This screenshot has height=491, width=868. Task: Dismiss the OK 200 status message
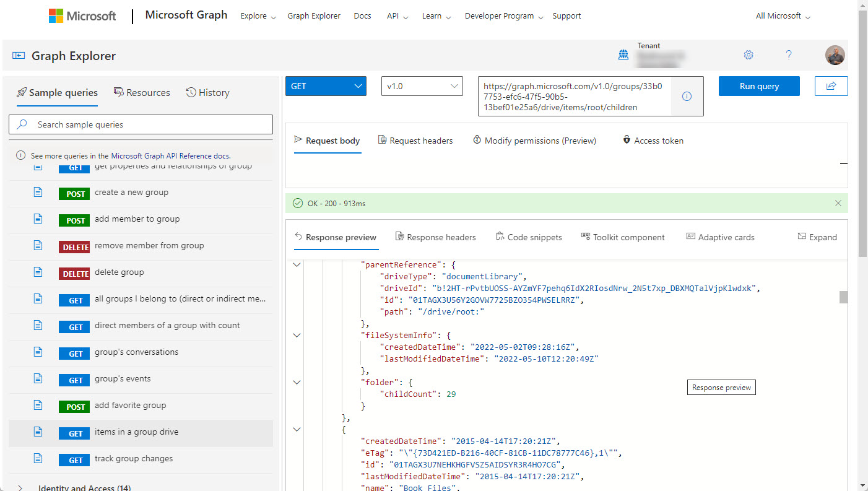coord(838,203)
